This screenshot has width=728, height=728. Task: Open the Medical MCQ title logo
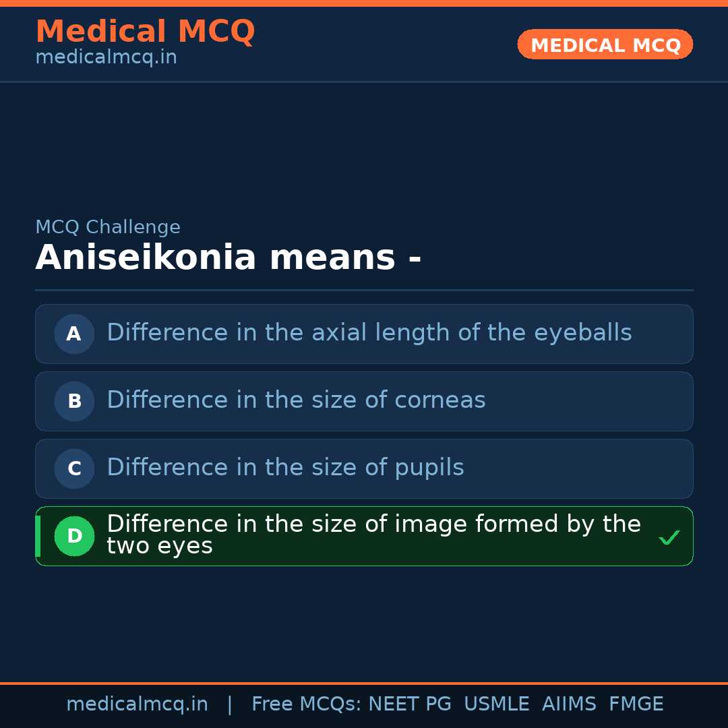[x=145, y=32]
